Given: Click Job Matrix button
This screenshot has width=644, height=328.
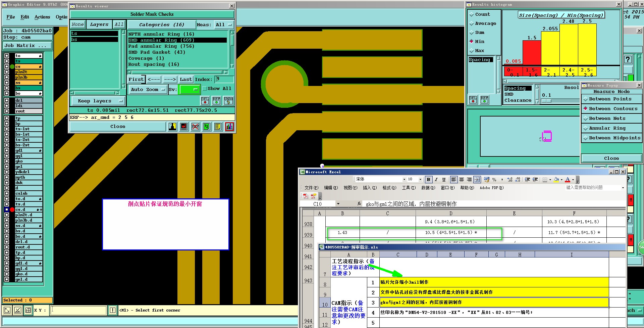Looking at the screenshot, I should (28, 46).
